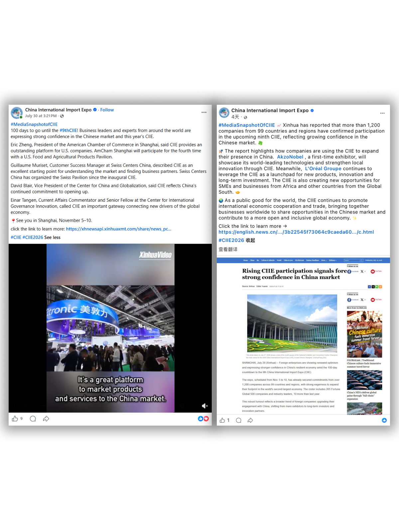The height and width of the screenshot is (532, 399).
Task: Share the right post
Action: click(250, 420)
